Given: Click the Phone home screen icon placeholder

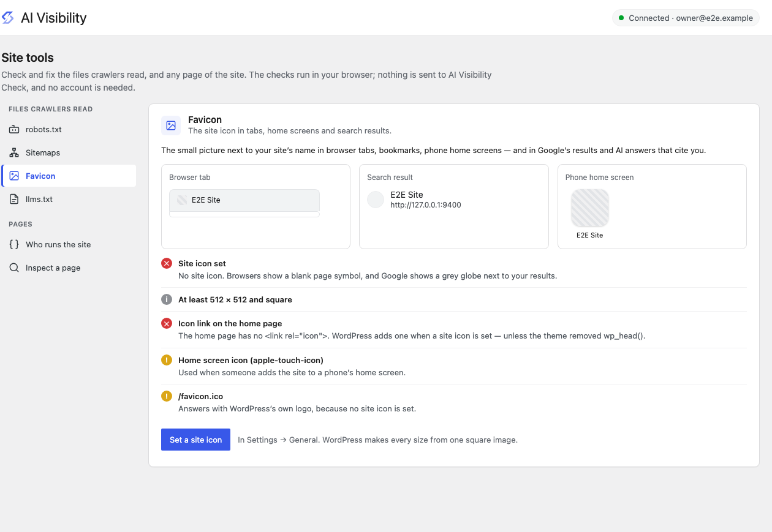Looking at the screenshot, I should (590, 208).
